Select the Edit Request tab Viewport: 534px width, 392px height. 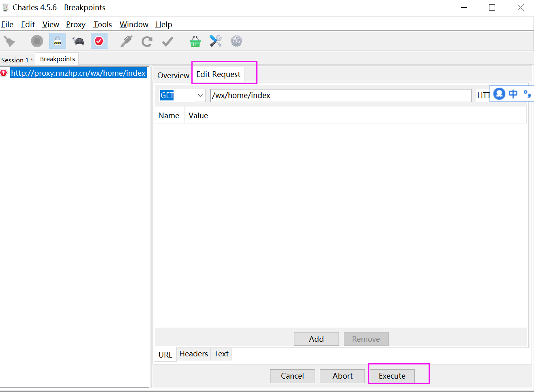218,74
